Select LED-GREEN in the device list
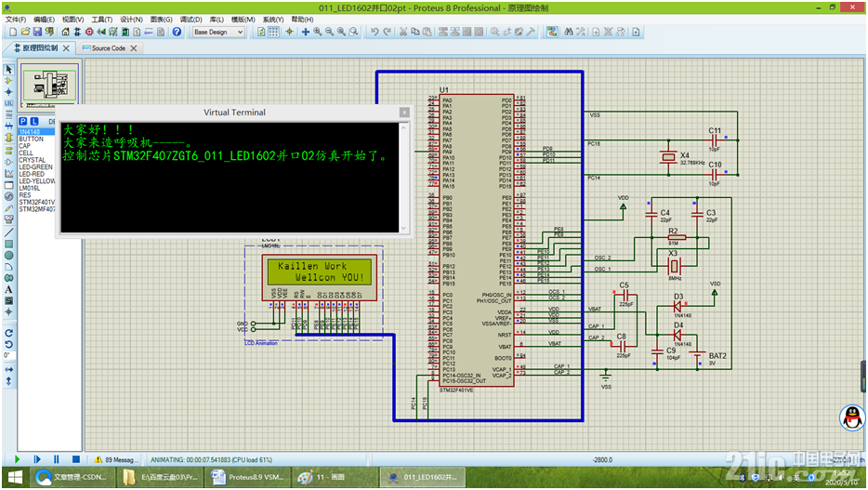This screenshot has height=490, width=868. pyautogui.click(x=36, y=167)
